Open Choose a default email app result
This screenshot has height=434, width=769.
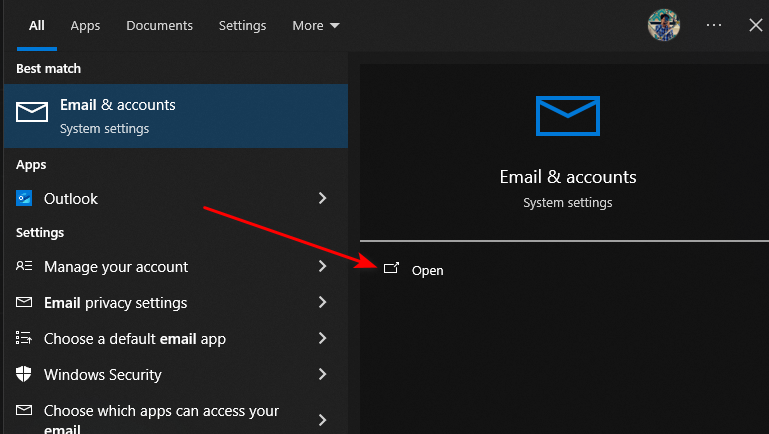coord(176,338)
